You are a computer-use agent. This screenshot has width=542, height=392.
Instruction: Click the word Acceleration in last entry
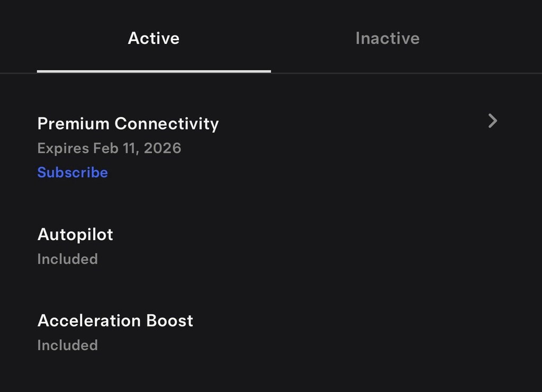(89, 321)
